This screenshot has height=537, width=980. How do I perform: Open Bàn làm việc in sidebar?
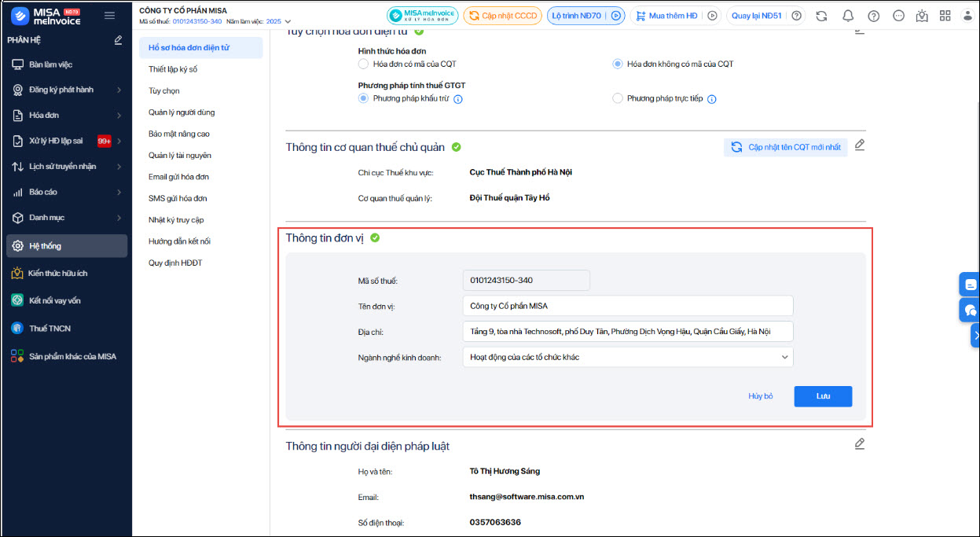67,64
